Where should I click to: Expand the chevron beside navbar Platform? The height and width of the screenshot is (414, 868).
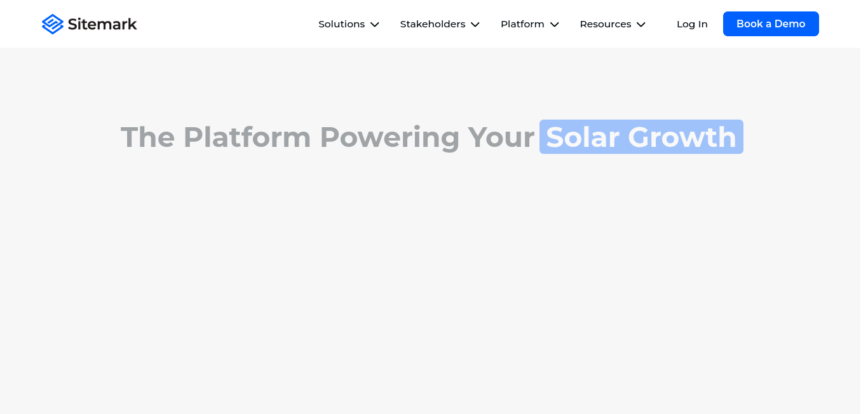(555, 25)
